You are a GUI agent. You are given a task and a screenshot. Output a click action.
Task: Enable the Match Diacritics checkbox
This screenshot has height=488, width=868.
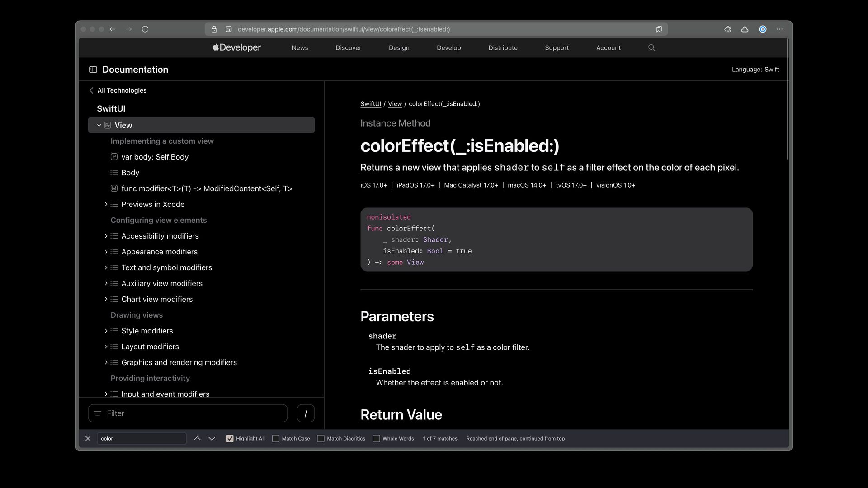(x=321, y=439)
